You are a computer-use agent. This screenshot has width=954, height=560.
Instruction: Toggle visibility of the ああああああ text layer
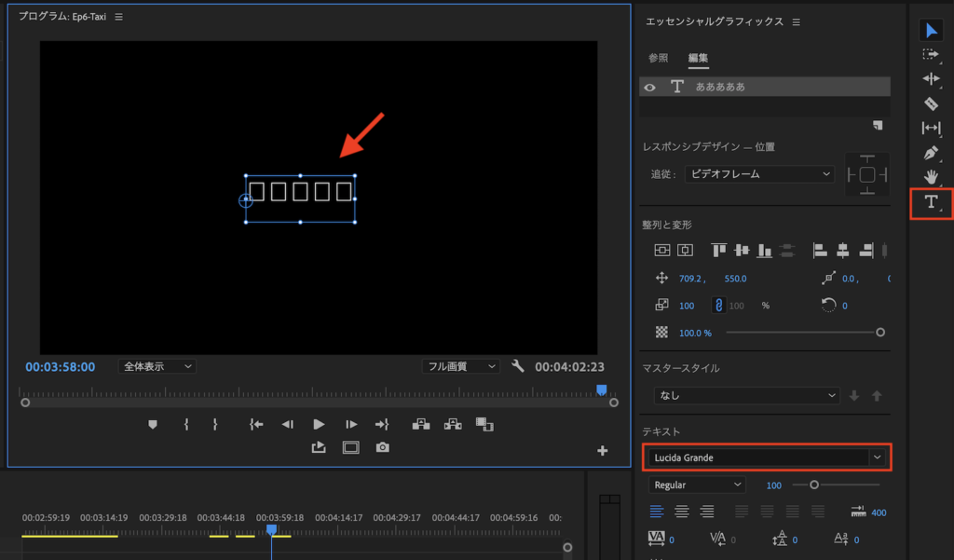648,87
